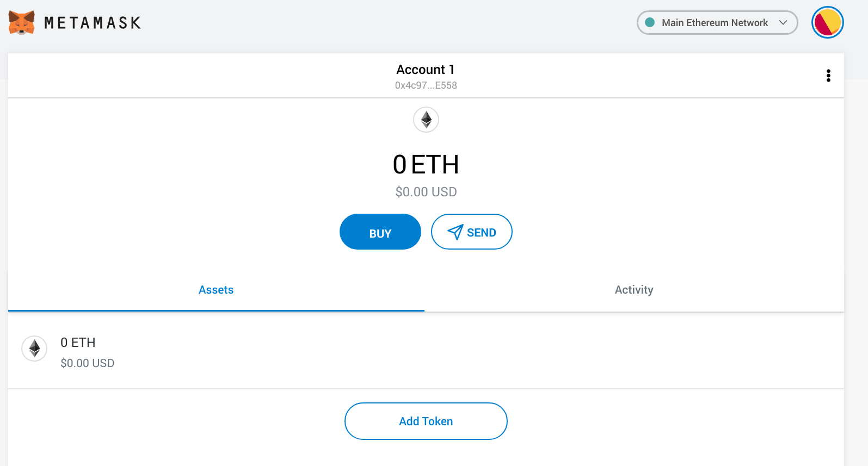
Task: Switch to the Assets tab
Action: tap(216, 290)
